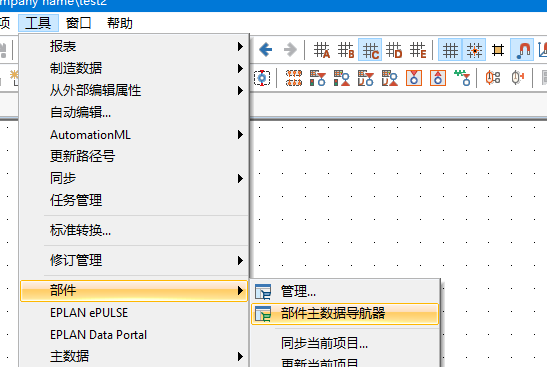Expand the 修订管理 submenu arrow
Image resolution: width=547 pixels, height=367 pixels.
tap(240, 261)
